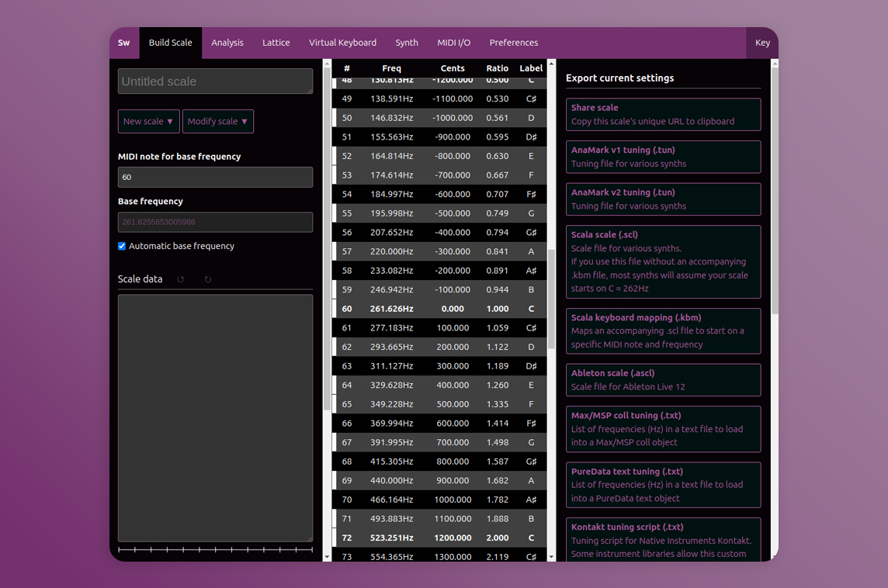Export as Ableton scale (.ascl)
The width and height of the screenshot is (888, 588).
663,380
